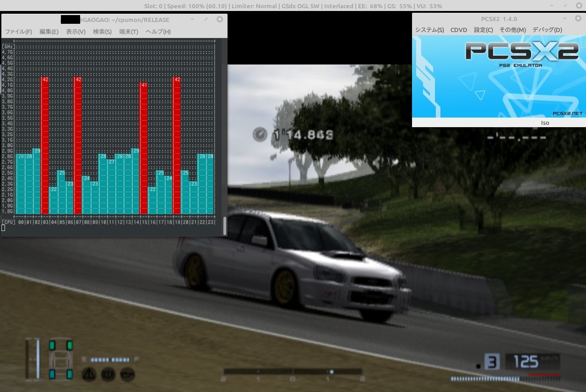
Task: Open PCSX2 CDVD menu
Action: (x=459, y=30)
